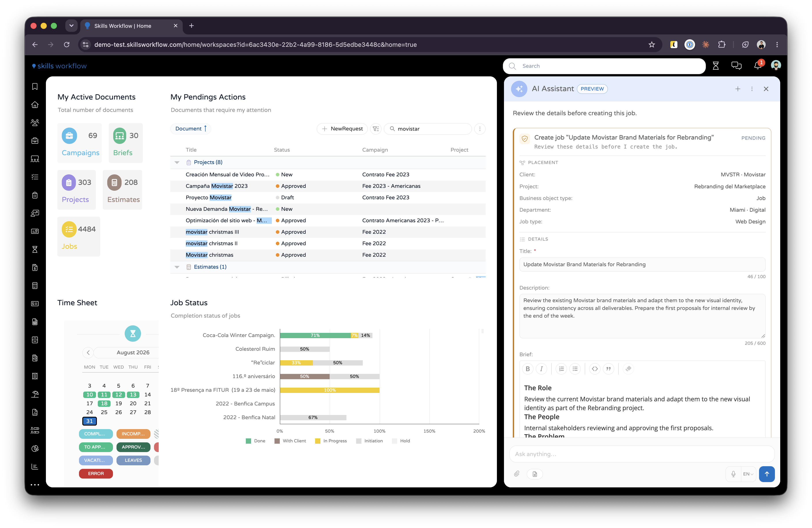This screenshot has width=812, height=528.
Task: Click the document icon beside the paperclip
Action: point(535,474)
